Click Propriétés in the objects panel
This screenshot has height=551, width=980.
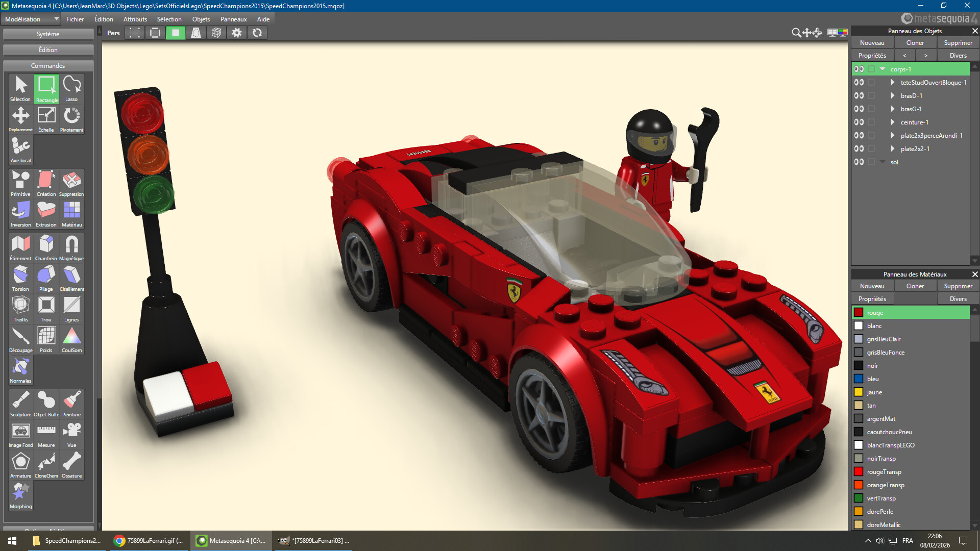(x=872, y=56)
